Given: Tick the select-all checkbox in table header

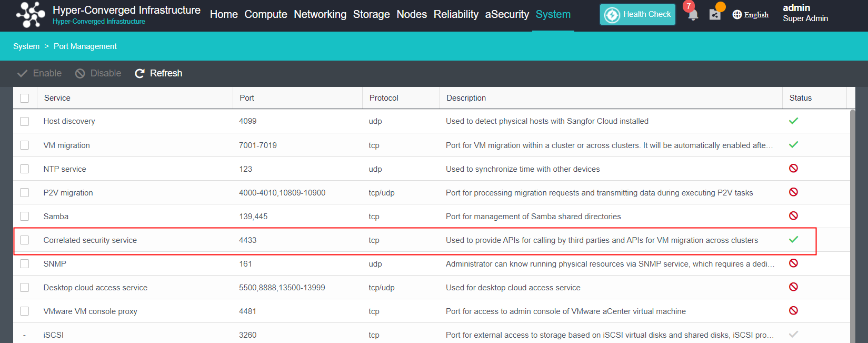Looking at the screenshot, I should point(25,98).
